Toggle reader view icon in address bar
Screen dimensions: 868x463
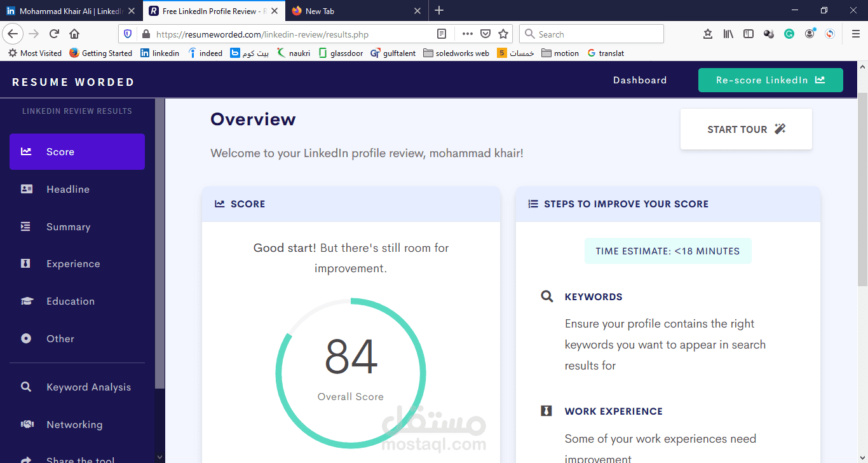(442, 34)
